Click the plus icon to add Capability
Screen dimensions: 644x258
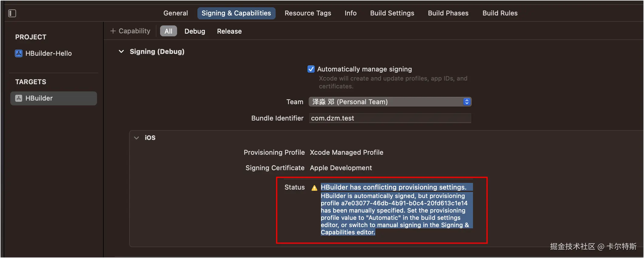click(113, 31)
